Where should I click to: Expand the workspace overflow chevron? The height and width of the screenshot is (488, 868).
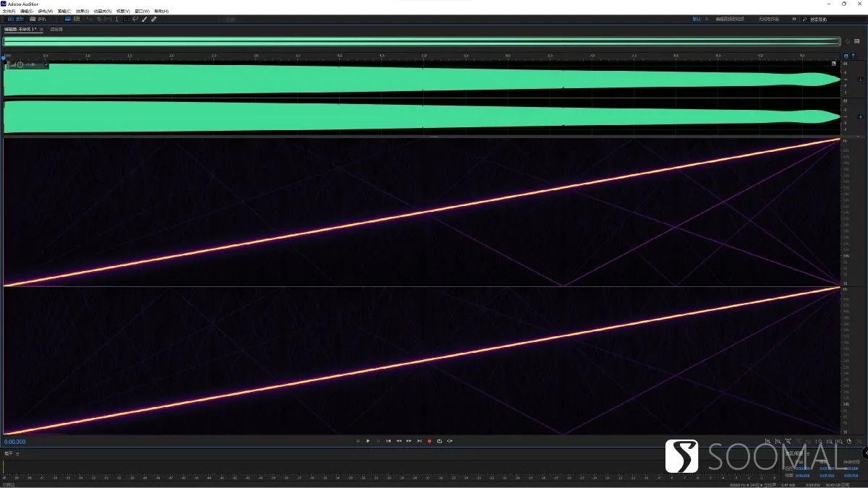pyautogui.click(x=794, y=19)
